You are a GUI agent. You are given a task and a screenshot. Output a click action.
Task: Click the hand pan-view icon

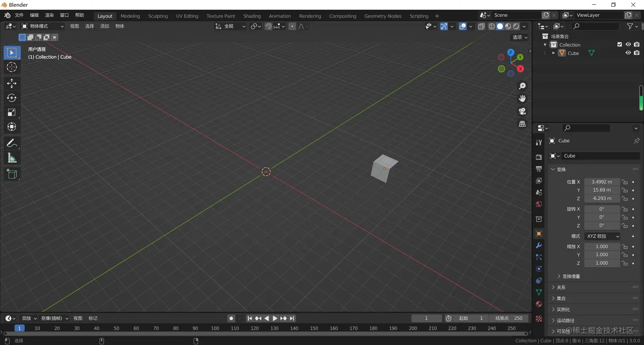[x=522, y=99]
